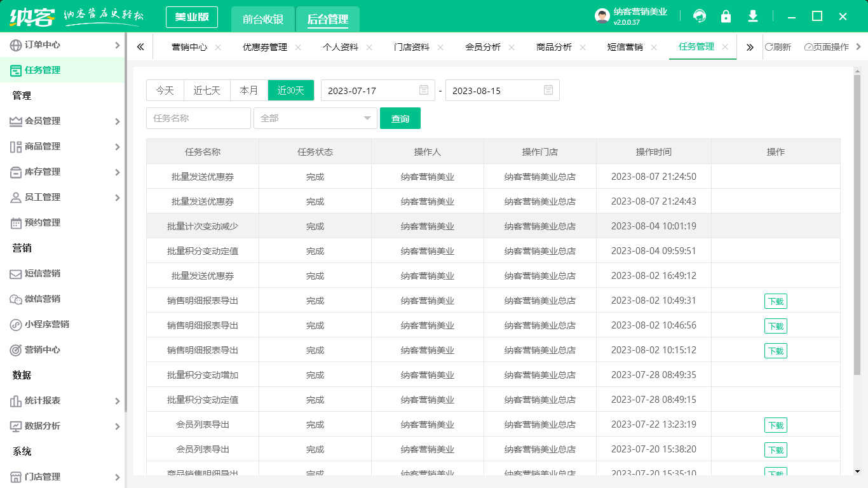The height and width of the screenshot is (488, 868).
Task: Click the lock screen icon in title bar
Action: [x=726, y=16]
